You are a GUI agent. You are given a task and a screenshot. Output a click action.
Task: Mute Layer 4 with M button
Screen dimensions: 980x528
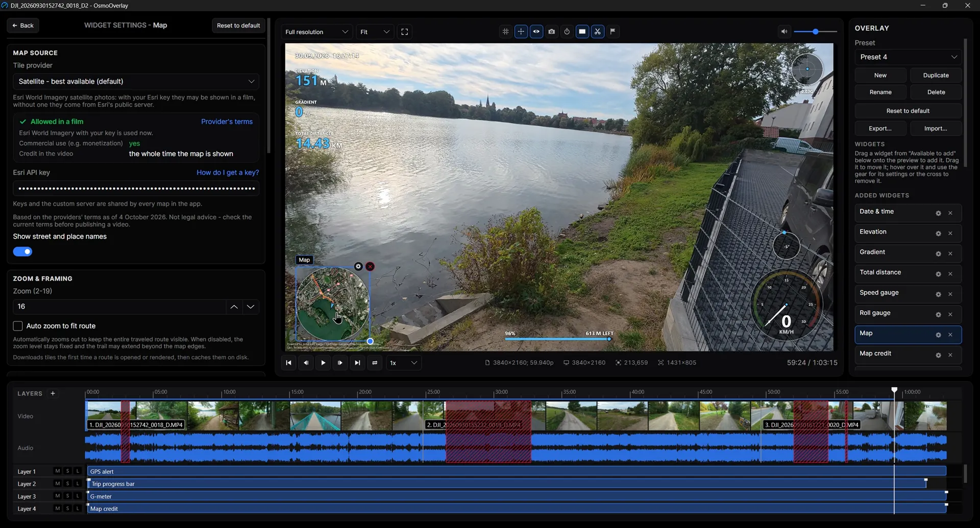click(x=57, y=509)
